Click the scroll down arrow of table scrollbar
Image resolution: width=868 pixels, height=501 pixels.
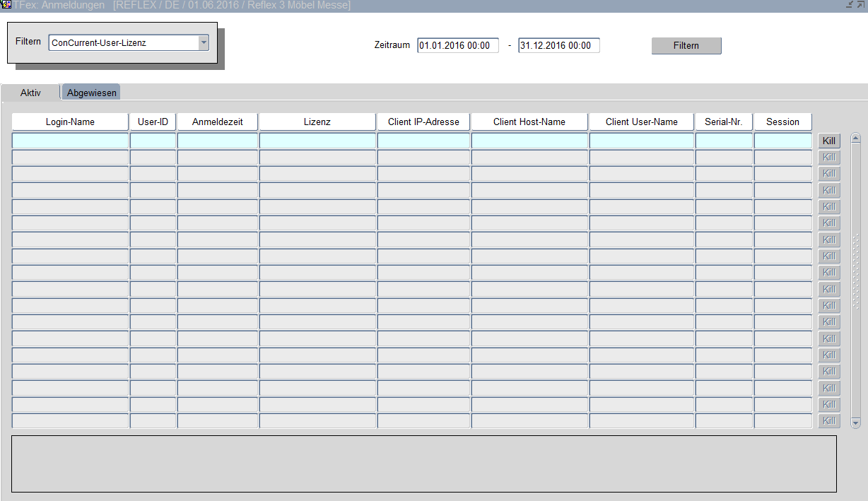point(855,423)
